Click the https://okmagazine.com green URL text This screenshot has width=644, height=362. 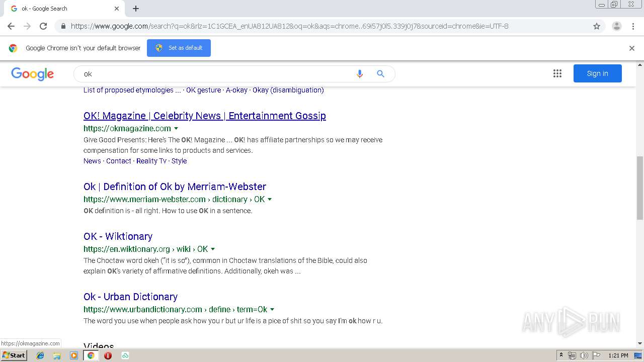[127, 128]
